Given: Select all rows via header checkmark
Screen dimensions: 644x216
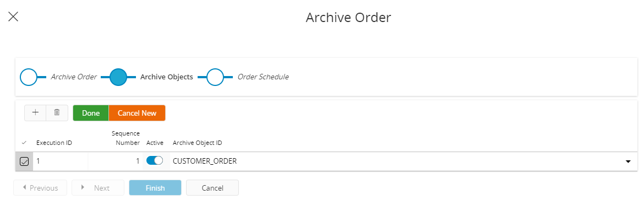Looking at the screenshot, I should (x=24, y=143).
